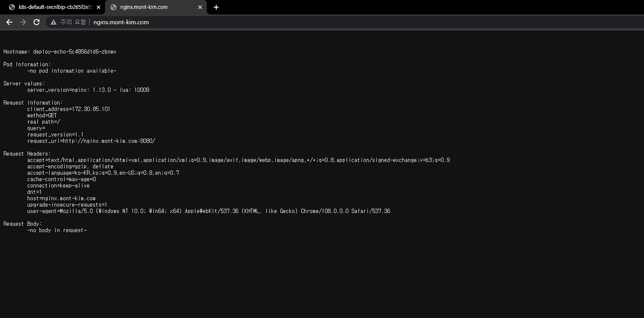Click the request_uri value line
Screen dimensions: 644x318
91,141
